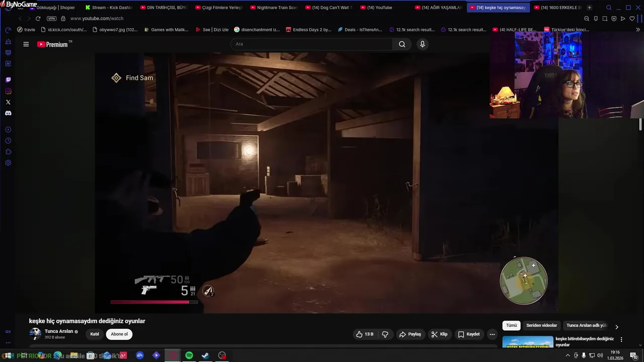Click the pin icon in address bar
This screenshot has width=644, height=362.
596,19
